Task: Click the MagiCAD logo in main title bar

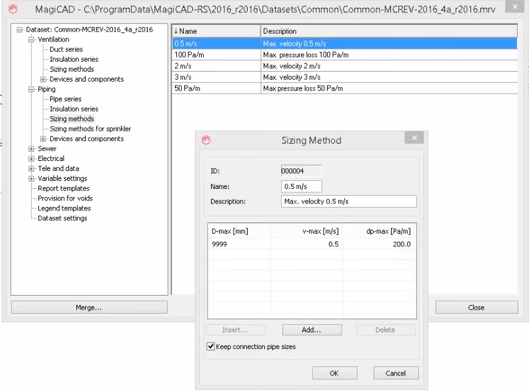Action: [x=13, y=9]
